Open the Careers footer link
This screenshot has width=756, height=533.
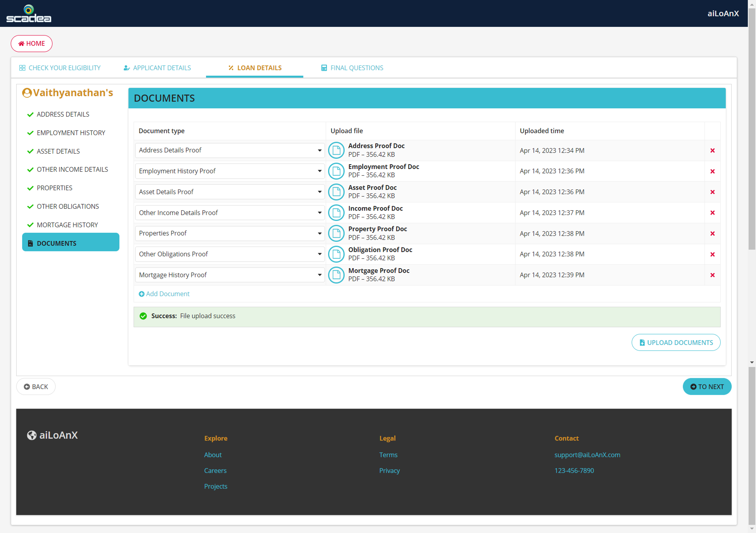click(215, 471)
